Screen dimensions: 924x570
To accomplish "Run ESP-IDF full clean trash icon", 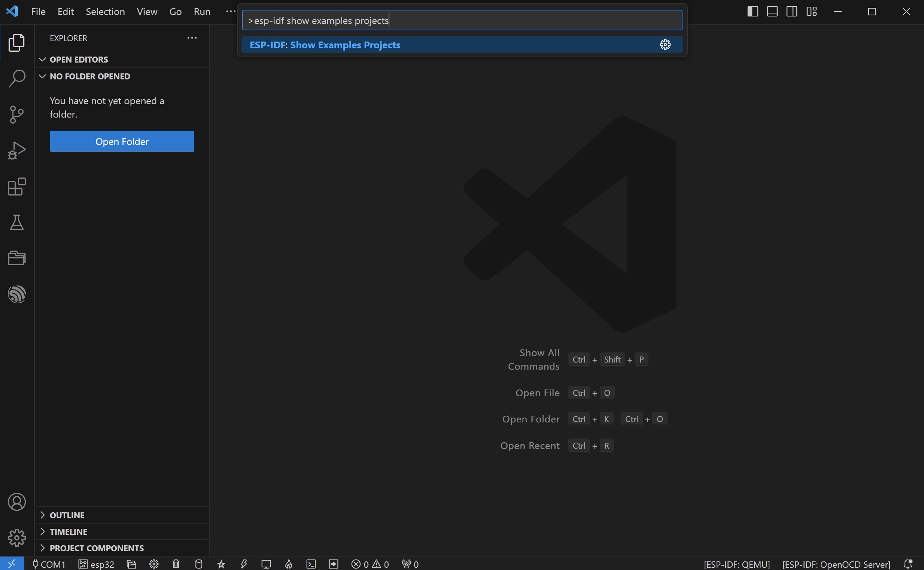I will pyautogui.click(x=176, y=564).
